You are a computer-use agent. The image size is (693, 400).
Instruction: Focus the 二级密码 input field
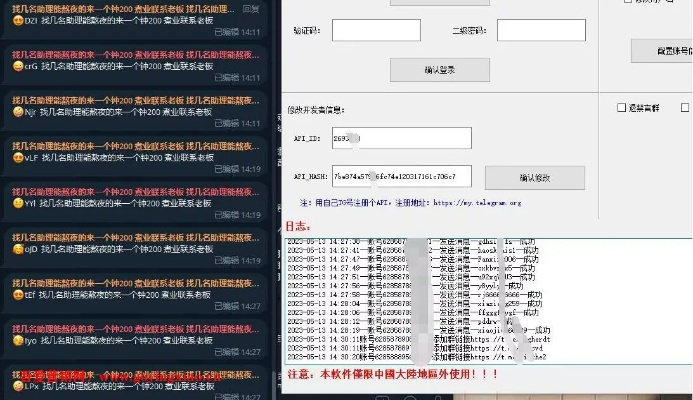(541, 30)
